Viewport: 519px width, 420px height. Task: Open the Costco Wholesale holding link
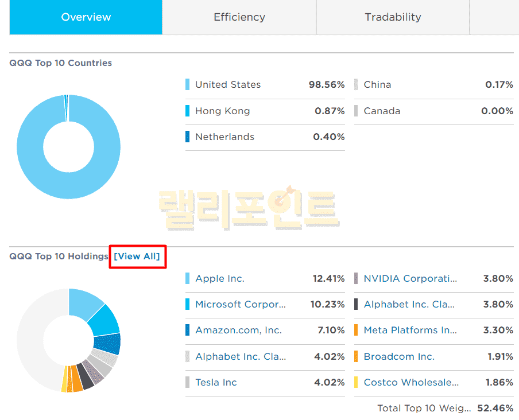(411, 382)
